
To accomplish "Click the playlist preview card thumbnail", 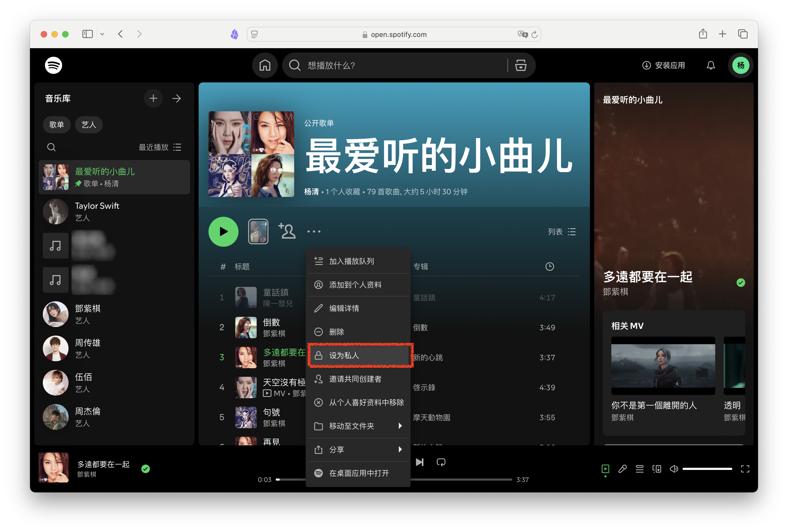I will tap(258, 231).
